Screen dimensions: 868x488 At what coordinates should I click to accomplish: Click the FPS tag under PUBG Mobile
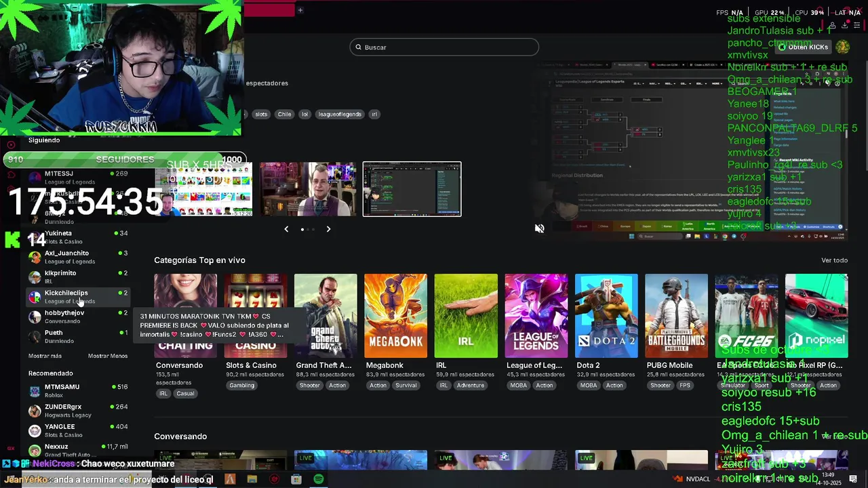click(685, 386)
